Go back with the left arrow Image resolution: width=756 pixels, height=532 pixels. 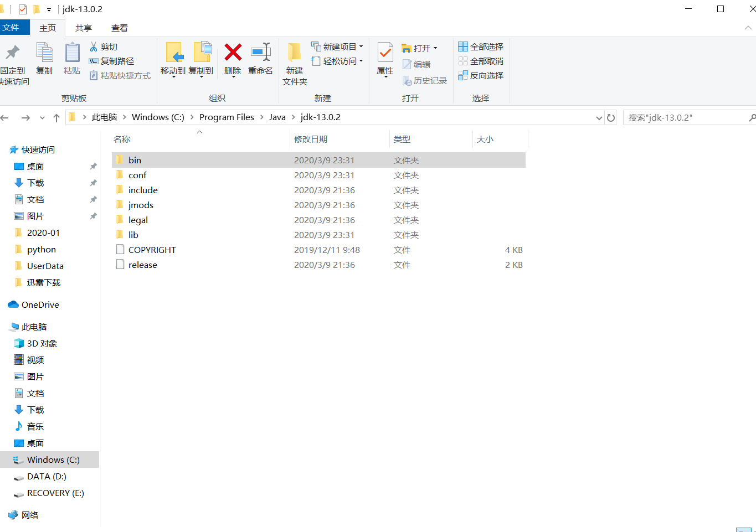click(x=5, y=117)
